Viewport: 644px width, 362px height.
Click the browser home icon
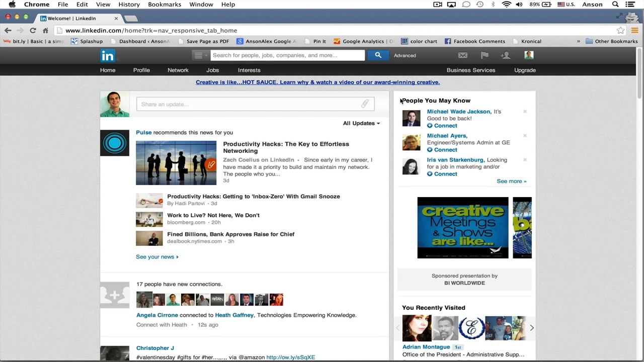coord(45,30)
